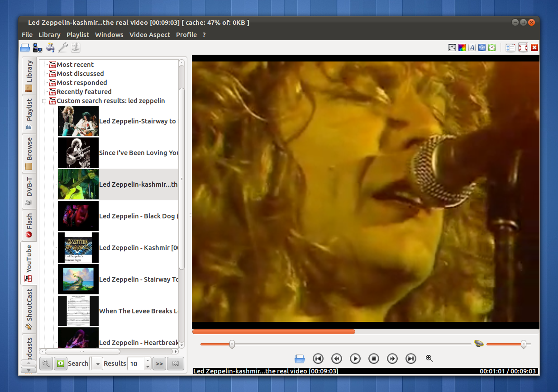Open the Profile menu
Viewport: 558px width, 392px height.
pyautogui.click(x=186, y=35)
